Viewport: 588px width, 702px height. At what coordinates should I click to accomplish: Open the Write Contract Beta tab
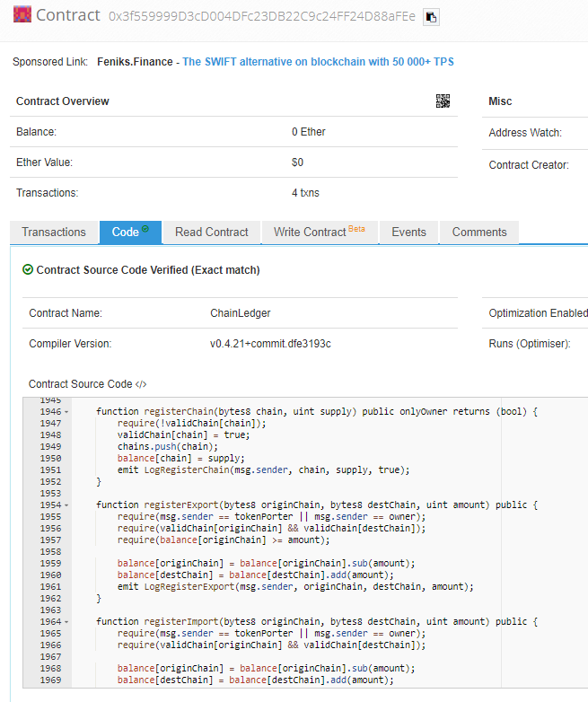click(320, 232)
